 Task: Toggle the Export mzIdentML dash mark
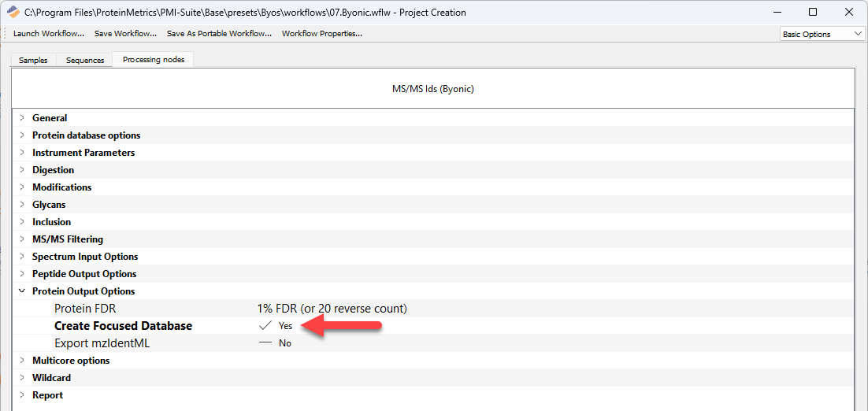pos(265,343)
